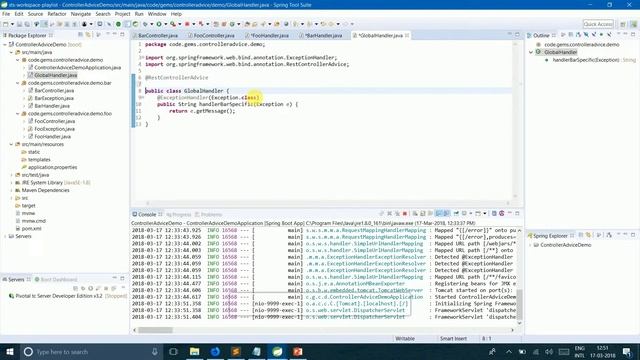Viewport: 640px width, 360px height.
Task: Select the Spring perspective icon at far right
Action: [633, 24]
